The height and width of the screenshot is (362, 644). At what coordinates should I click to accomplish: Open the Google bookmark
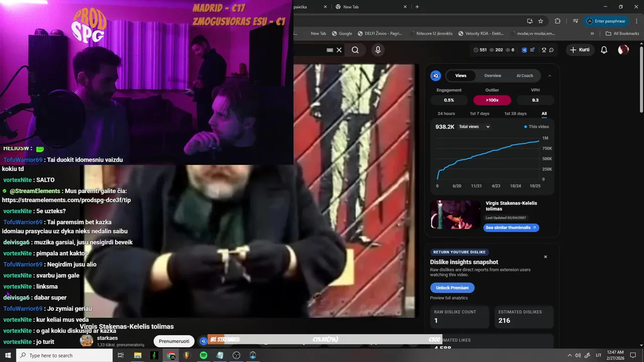coord(342,34)
